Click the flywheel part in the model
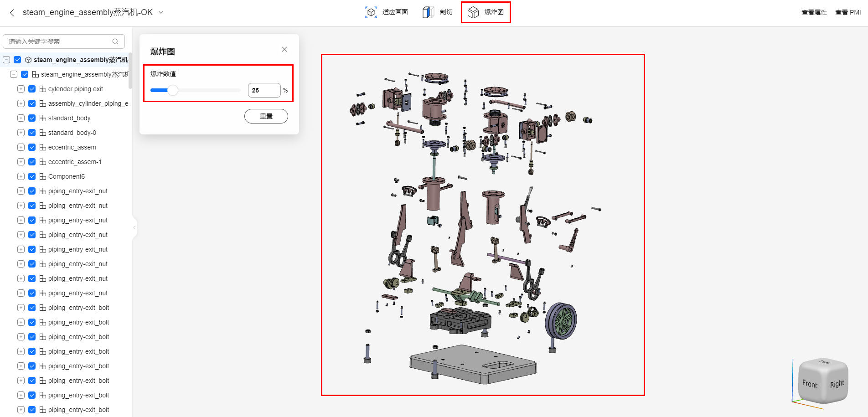 (x=561, y=320)
